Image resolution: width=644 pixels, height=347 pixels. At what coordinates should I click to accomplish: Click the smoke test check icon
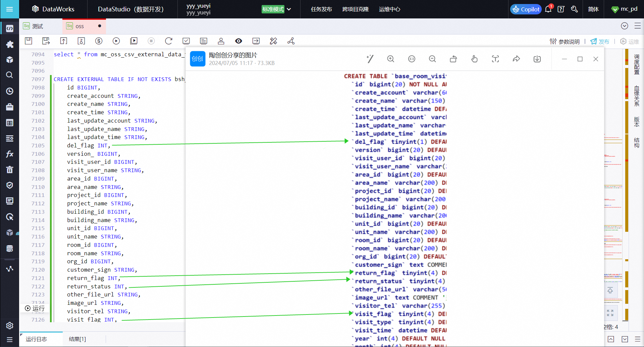186,41
